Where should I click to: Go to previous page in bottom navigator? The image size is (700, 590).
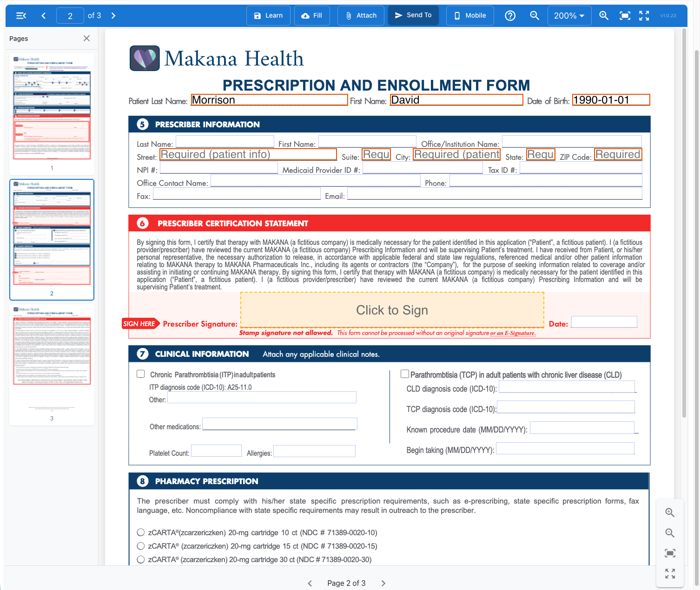click(x=310, y=583)
